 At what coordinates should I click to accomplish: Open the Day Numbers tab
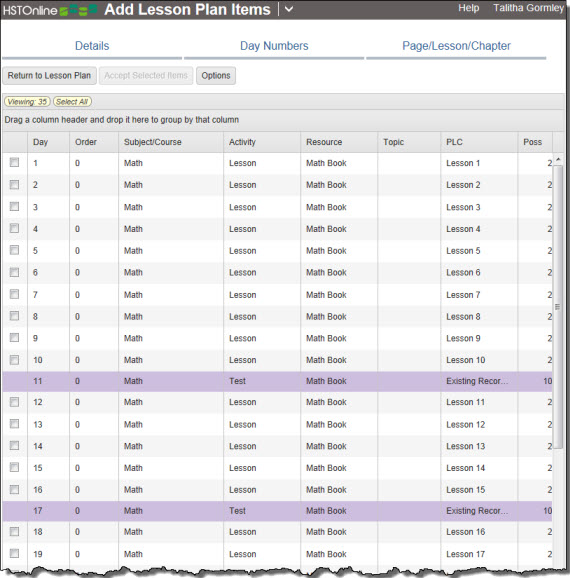(x=274, y=46)
